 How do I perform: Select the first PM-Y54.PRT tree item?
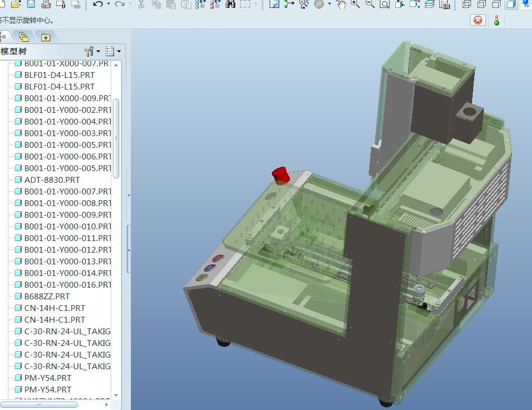43,378
